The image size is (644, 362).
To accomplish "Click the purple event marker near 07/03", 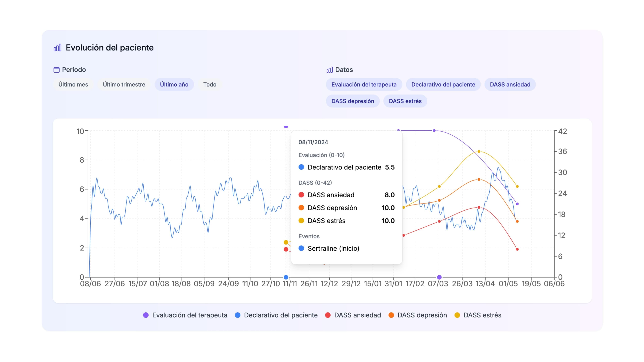I will [439, 277].
